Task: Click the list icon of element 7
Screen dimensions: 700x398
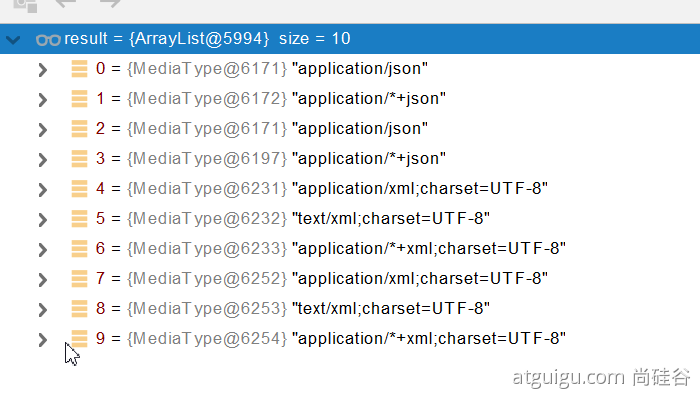Action: [79, 278]
